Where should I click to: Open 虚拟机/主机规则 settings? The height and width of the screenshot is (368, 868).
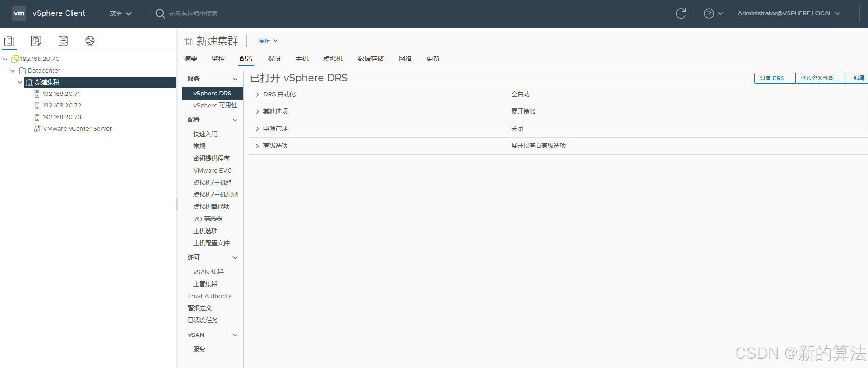tap(216, 194)
